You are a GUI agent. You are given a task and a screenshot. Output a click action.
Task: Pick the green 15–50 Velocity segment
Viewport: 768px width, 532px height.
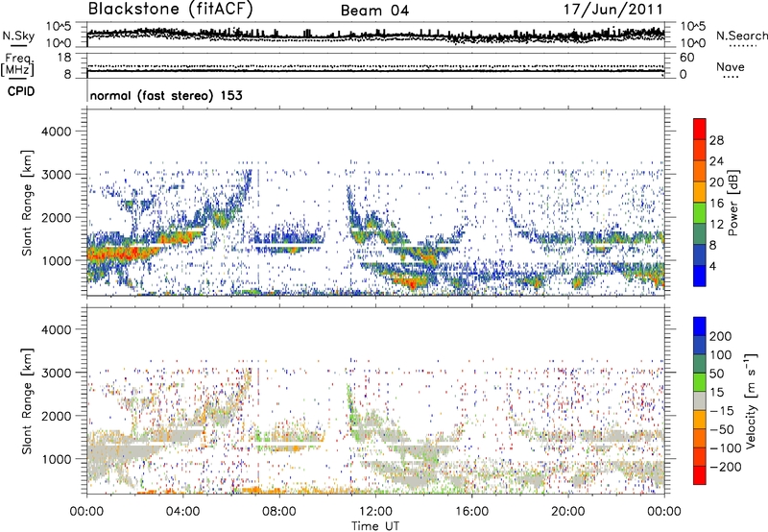[x=700, y=382]
